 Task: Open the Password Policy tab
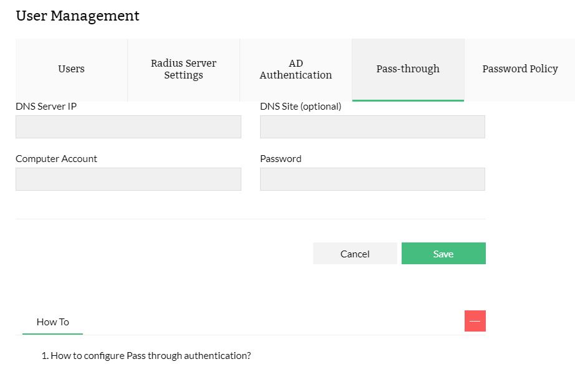pyautogui.click(x=519, y=69)
